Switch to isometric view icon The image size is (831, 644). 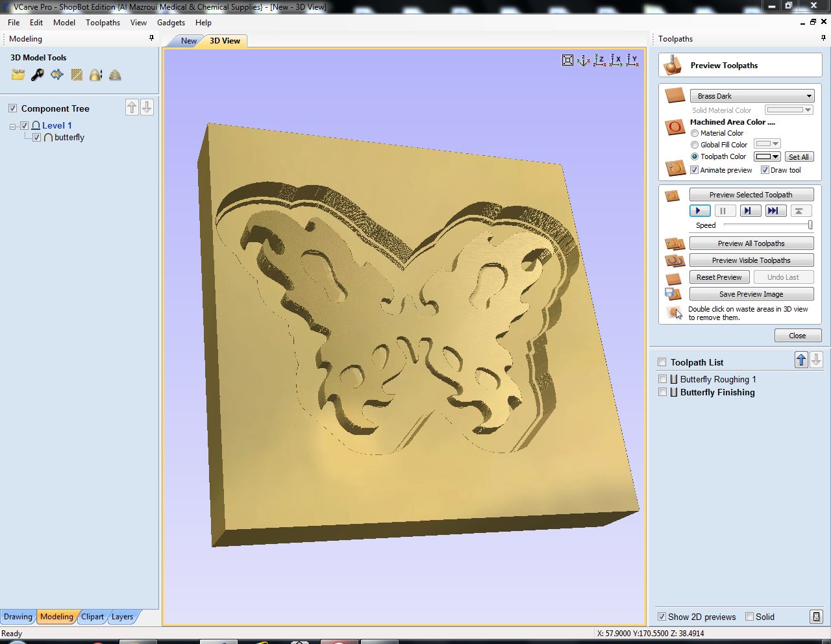[583, 60]
